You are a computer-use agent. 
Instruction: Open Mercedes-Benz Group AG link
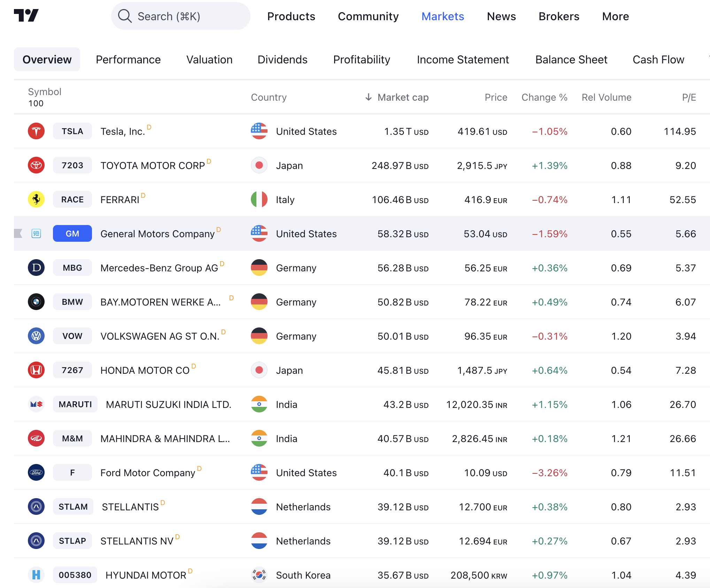coord(159,268)
